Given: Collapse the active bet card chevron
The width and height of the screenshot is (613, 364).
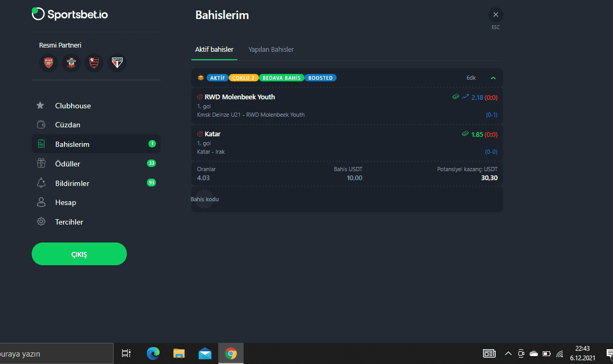Looking at the screenshot, I should (x=494, y=78).
